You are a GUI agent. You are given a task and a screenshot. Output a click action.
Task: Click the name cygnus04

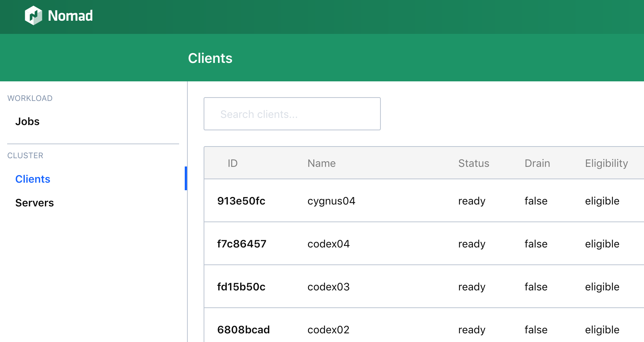pyautogui.click(x=331, y=201)
